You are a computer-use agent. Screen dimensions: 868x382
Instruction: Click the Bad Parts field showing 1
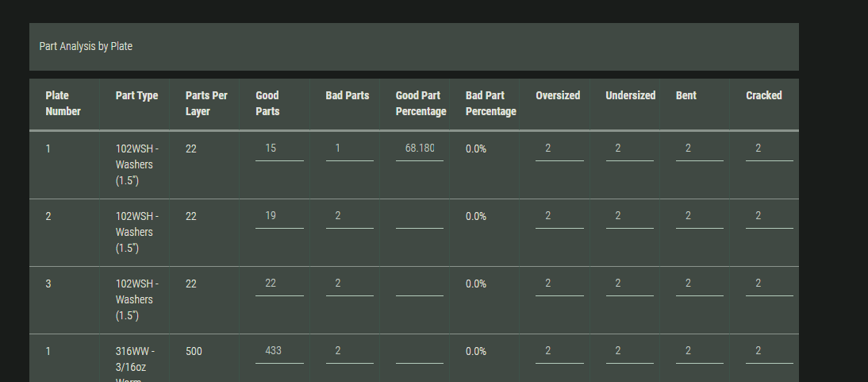tap(349, 149)
